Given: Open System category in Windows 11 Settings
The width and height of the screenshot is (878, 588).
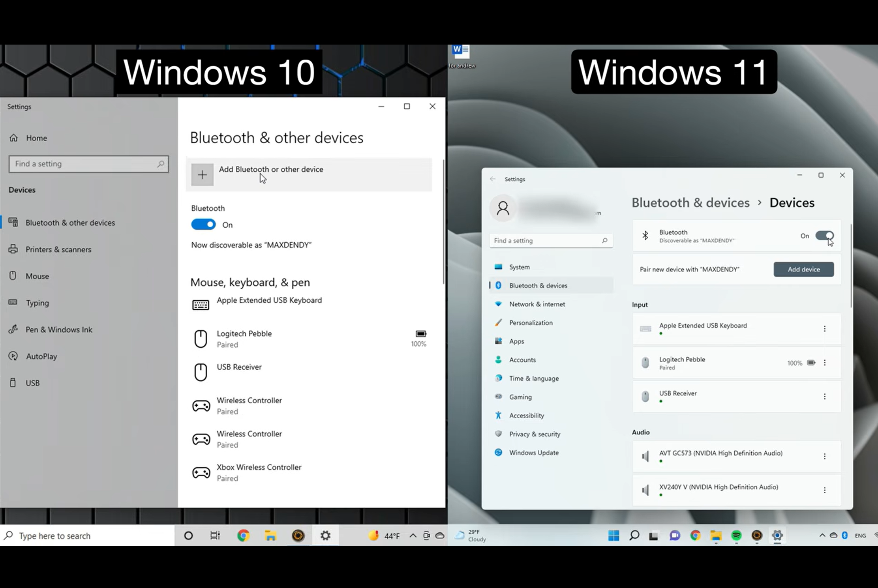Looking at the screenshot, I should (551, 267).
